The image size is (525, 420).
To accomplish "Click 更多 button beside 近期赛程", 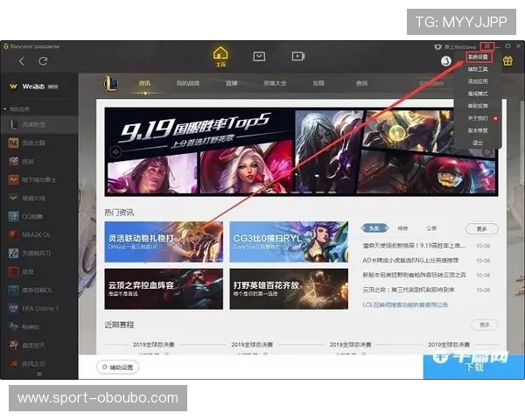I will click(485, 325).
